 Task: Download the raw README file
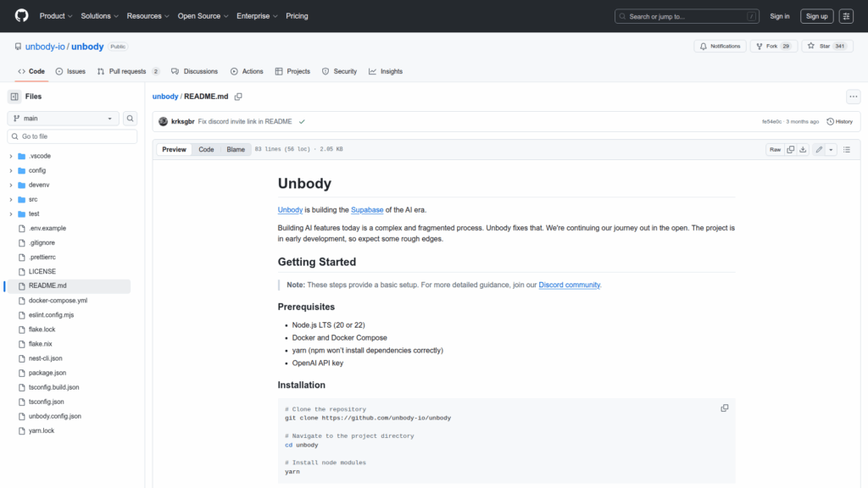click(803, 149)
